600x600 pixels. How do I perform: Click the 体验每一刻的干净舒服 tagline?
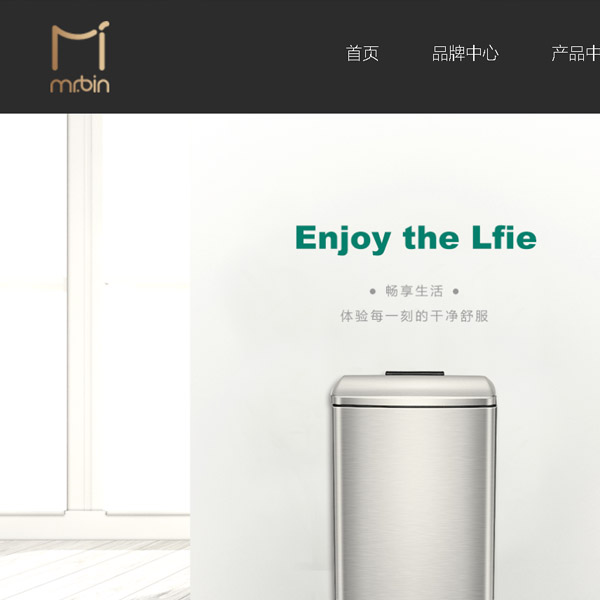(414, 316)
